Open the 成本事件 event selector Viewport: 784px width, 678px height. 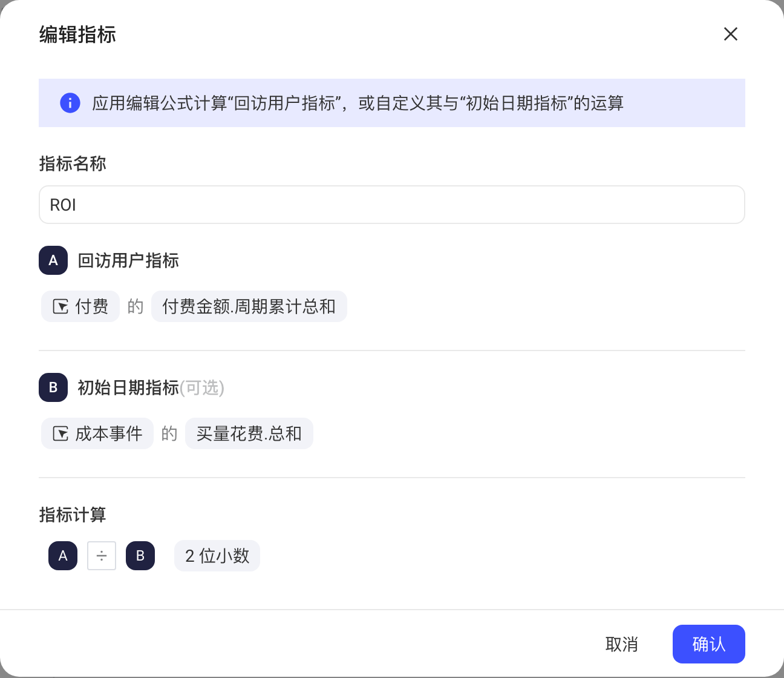coord(97,433)
